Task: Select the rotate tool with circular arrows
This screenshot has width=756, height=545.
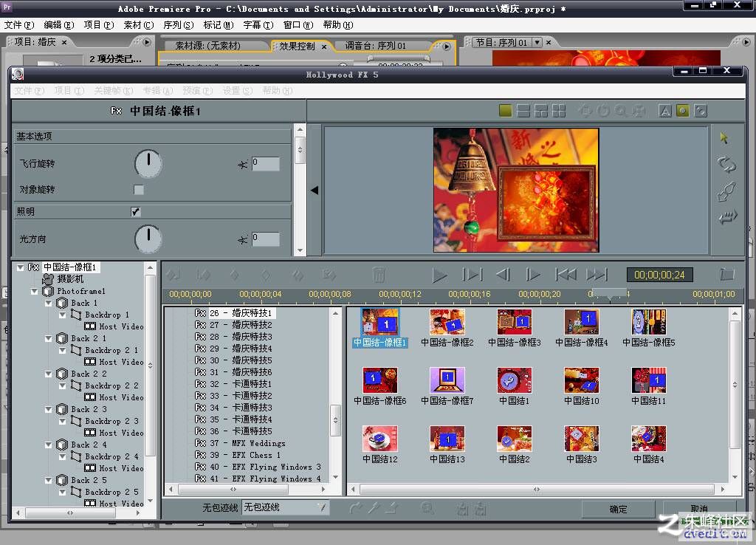Action: [x=726, y=164]
